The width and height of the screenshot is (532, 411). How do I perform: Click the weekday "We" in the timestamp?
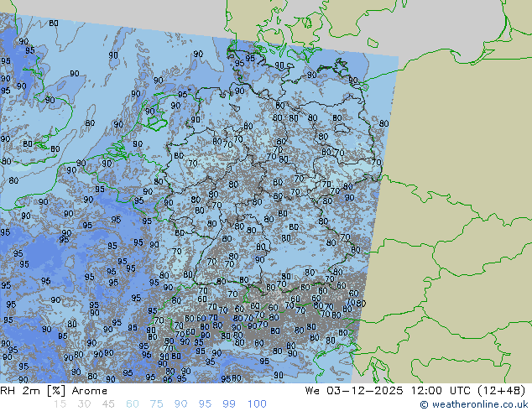pyautogui.click(x=312, y=391)
